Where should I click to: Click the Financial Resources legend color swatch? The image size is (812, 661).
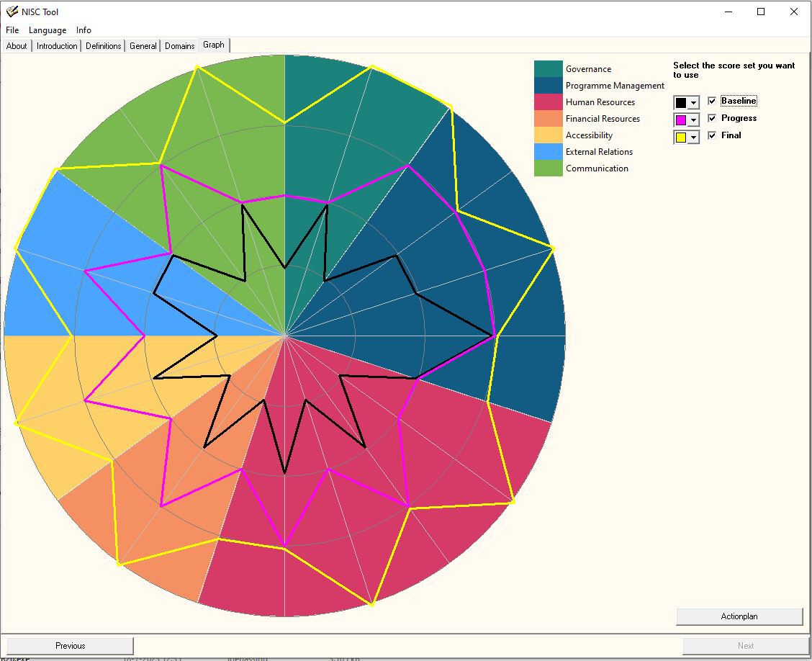coord(549,119)
